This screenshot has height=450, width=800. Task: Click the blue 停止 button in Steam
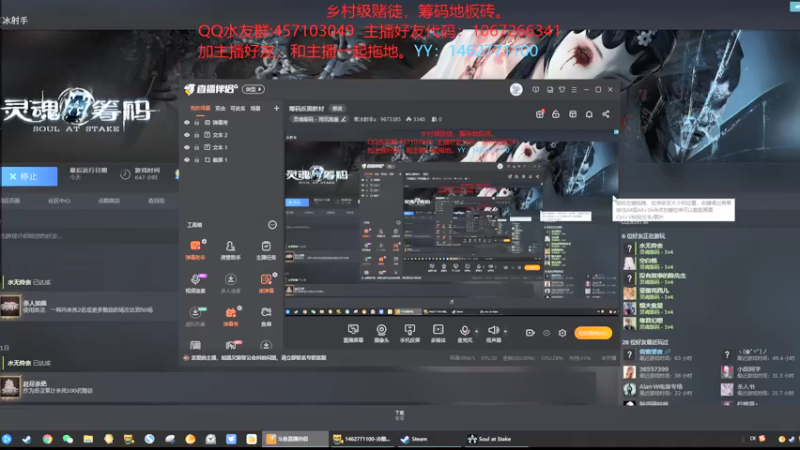pos(29,176)
